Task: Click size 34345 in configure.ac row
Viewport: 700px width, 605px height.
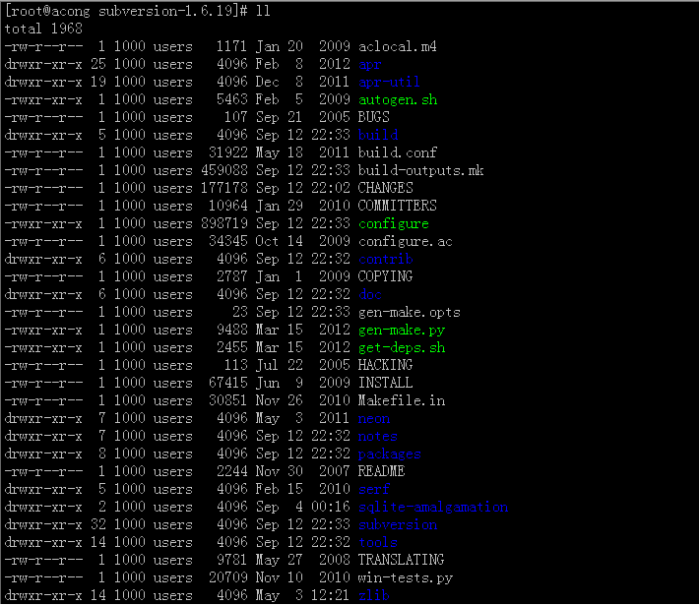Action: coord(228,241)
